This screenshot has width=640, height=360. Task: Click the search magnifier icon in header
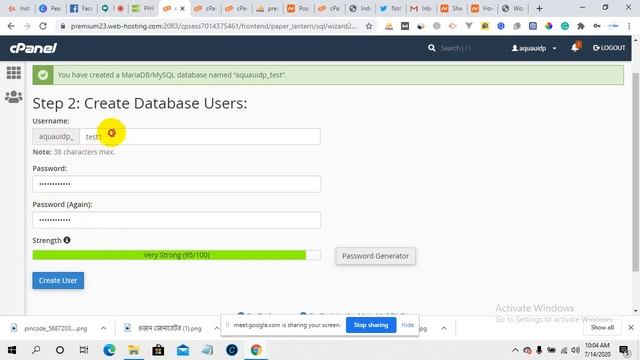(x=431, y=48)
